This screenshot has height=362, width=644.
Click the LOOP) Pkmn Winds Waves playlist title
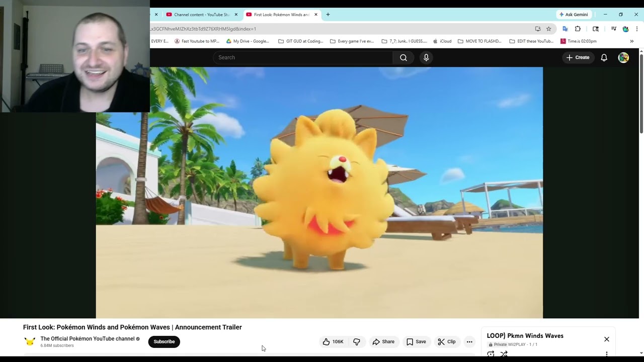point(525,336)
